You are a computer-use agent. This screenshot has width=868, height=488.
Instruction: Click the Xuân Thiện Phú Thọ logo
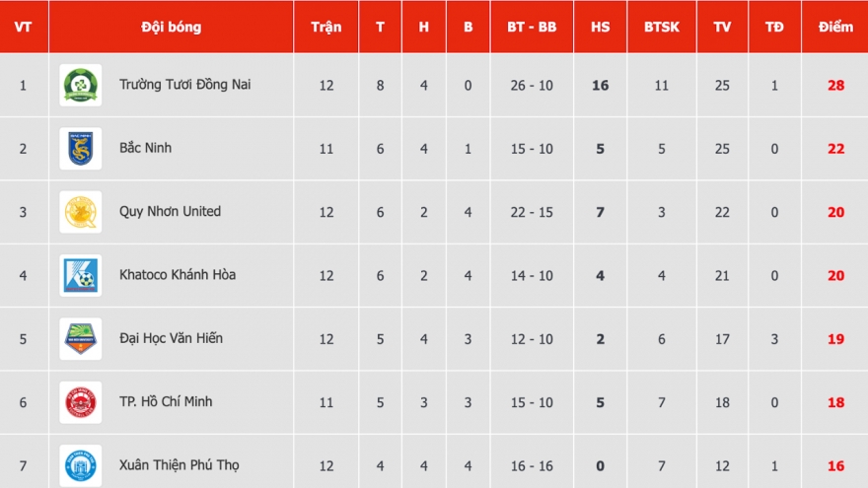point(80,464)
